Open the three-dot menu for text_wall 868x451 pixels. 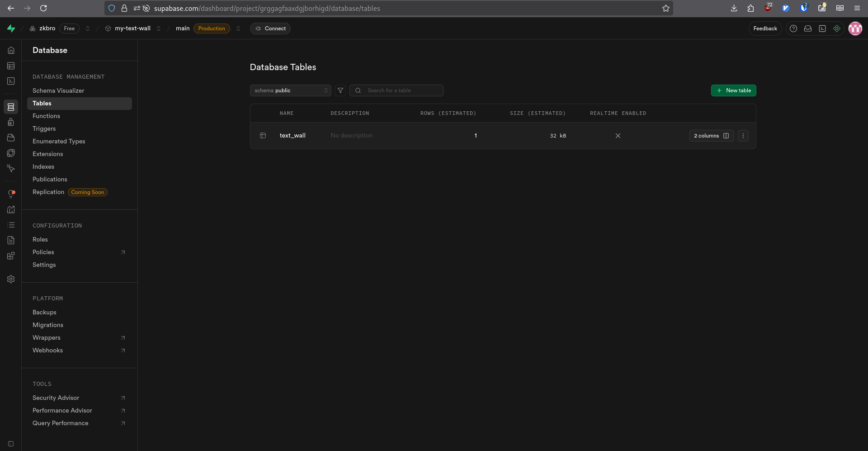[x=743, y=136]
